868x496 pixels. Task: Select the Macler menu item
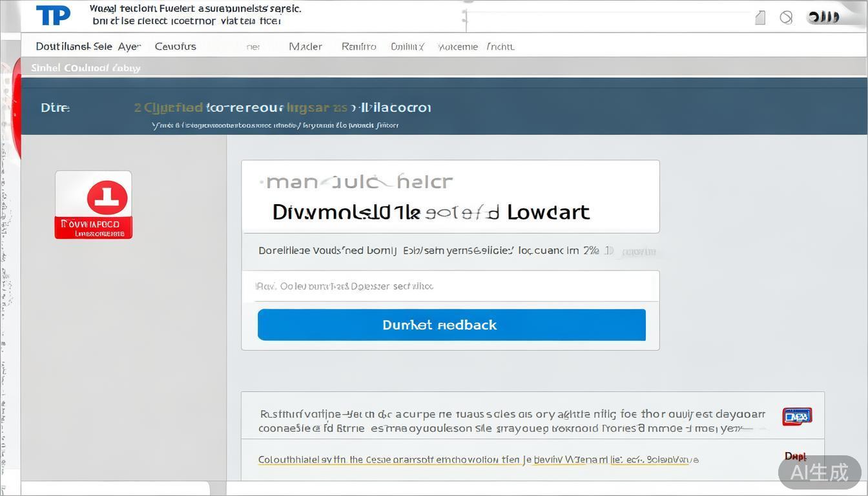click(305, 46)
